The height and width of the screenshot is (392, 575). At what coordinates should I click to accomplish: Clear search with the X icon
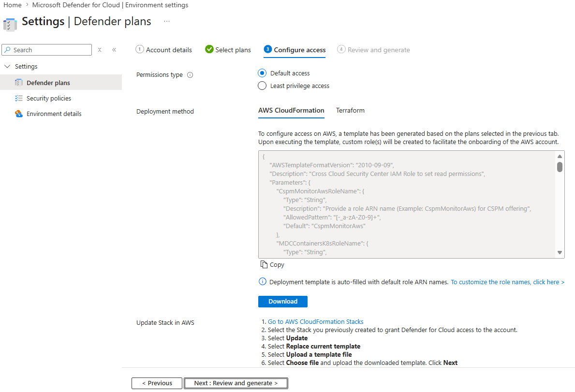point(99,50)
